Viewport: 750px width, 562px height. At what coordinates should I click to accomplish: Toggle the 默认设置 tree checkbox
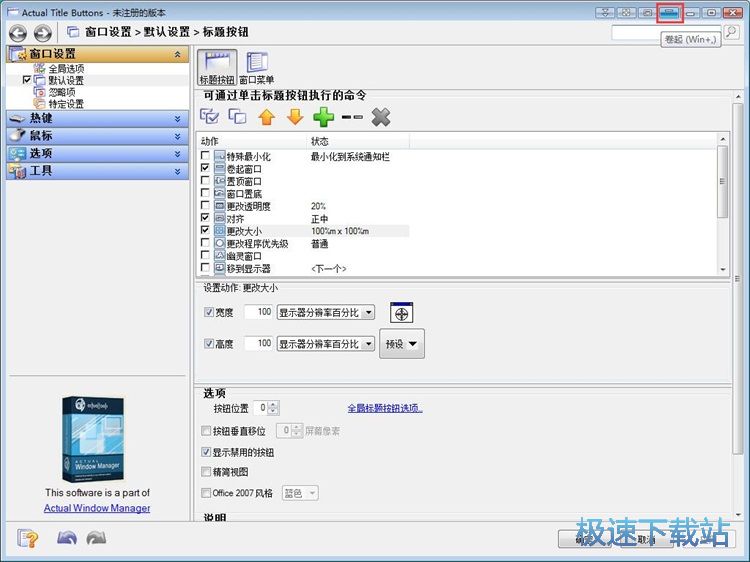click(27, 80)
